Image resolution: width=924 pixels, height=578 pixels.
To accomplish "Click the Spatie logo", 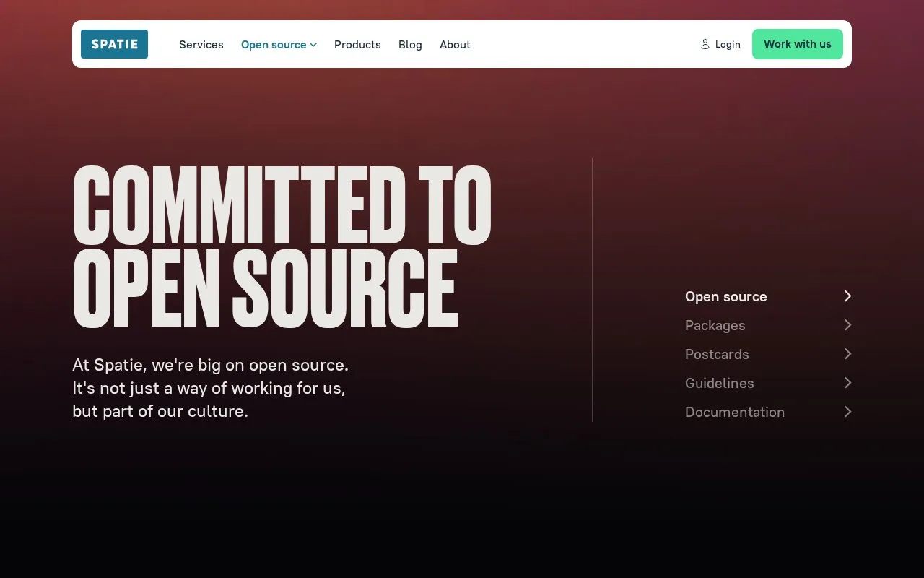I will (114, 44).
